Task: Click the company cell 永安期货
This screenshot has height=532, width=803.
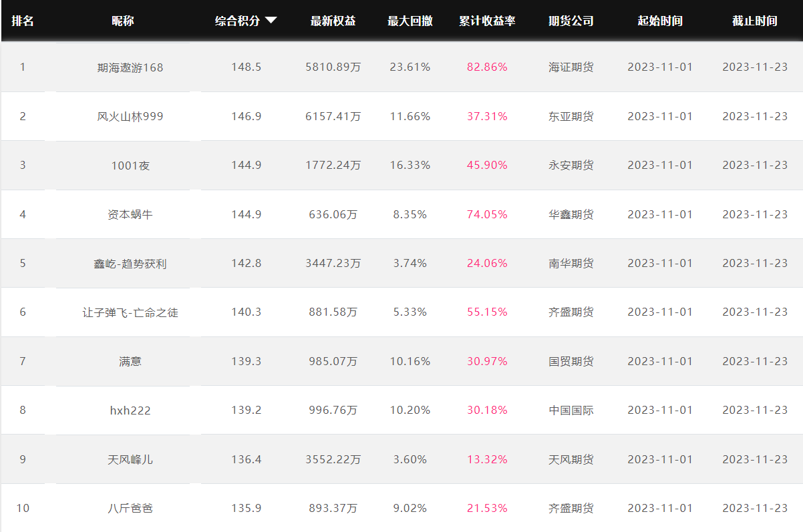Action: tap(571, 165)
